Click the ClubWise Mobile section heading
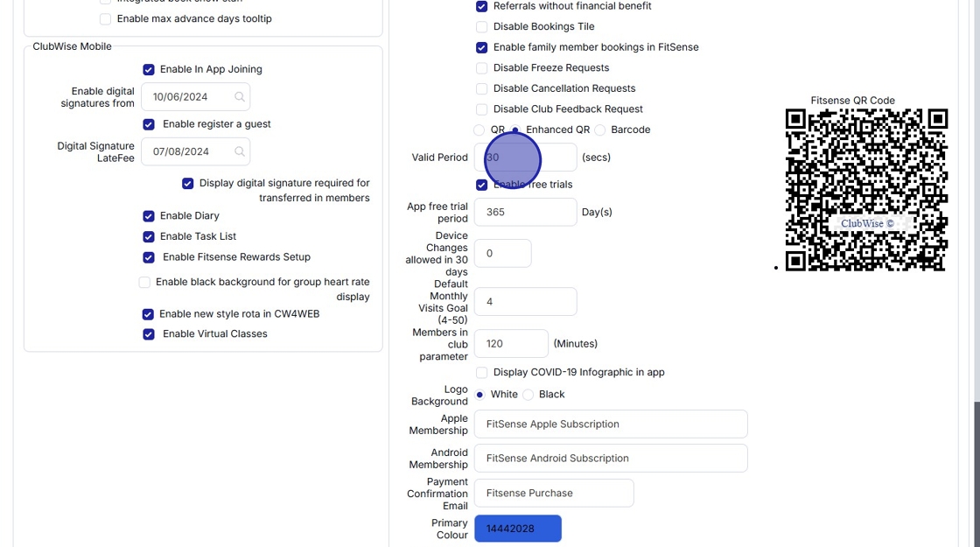980x547 pixels. (x=72, y=46)
